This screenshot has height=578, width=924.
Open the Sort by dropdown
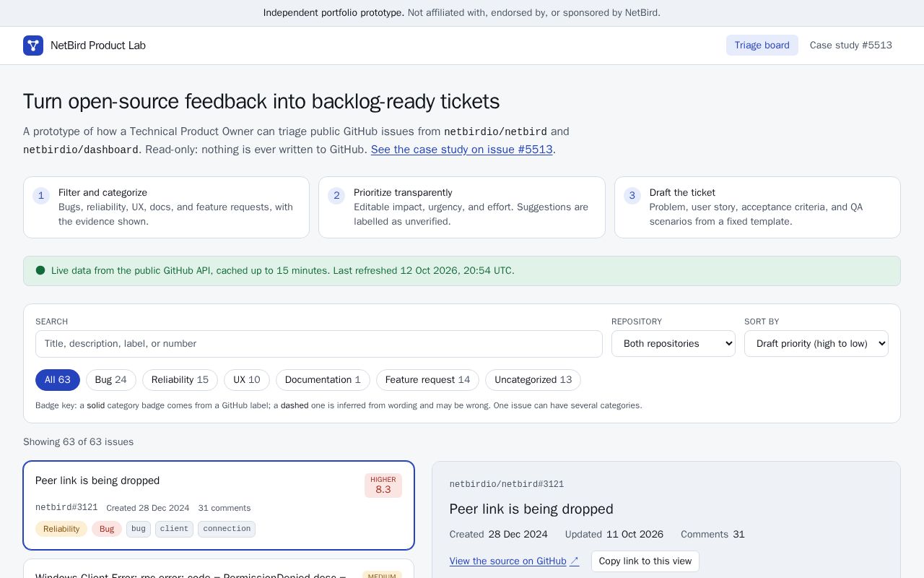coord(816,344)
